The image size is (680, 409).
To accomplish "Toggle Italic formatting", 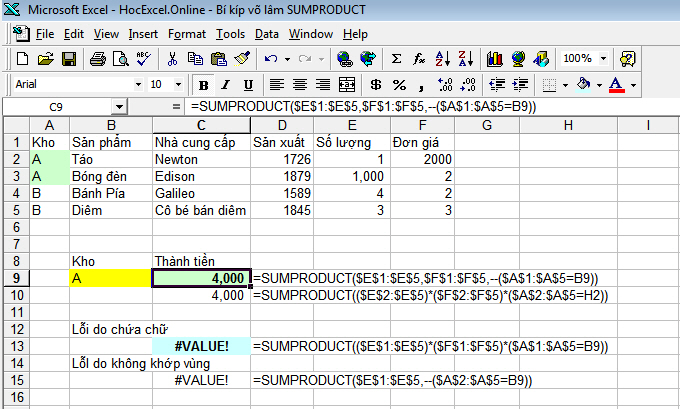I will pyautogui.click(x=225, y=85).
